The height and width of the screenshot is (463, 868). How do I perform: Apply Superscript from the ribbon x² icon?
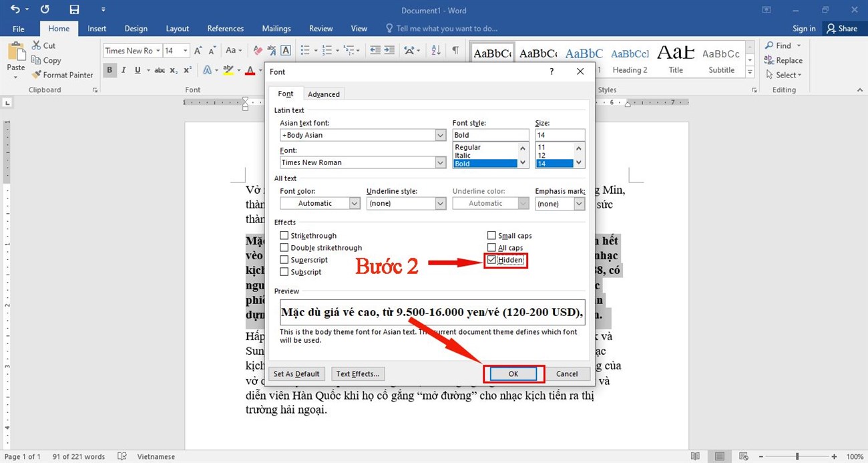(187, 70)
